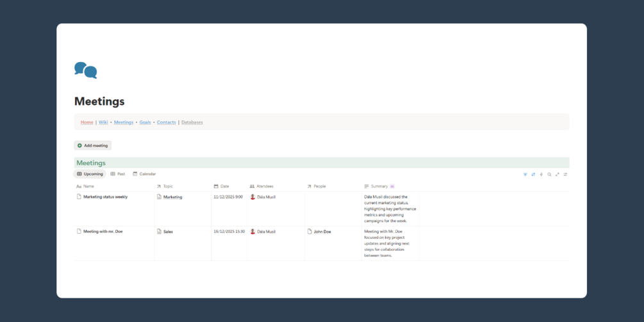This screenshot has width=644, height=322.
Task: Select the 16/12/2025 15:30 date cell
Action: pos(229,243)
